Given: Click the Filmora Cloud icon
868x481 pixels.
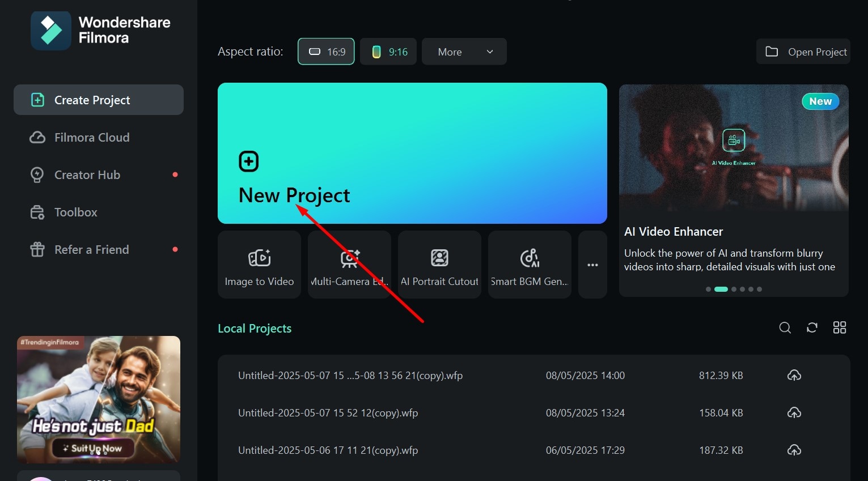Looking at the screenshot, I should [37, 137].
